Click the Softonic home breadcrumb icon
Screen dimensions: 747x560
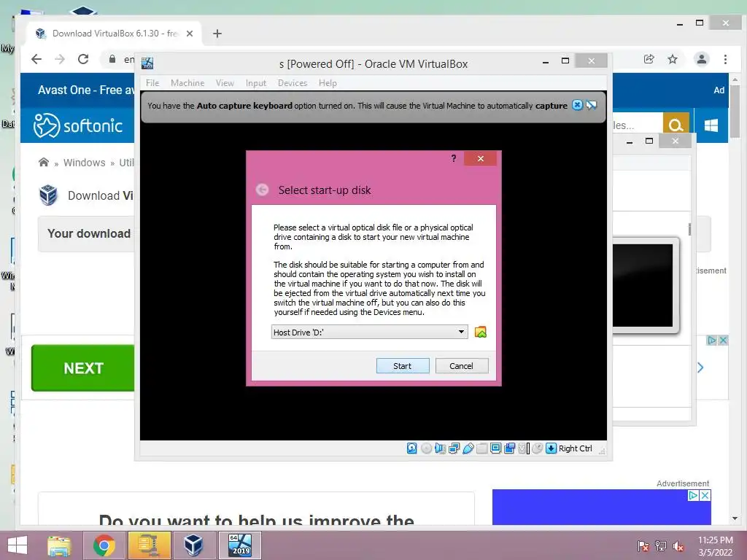pos(43,163)
